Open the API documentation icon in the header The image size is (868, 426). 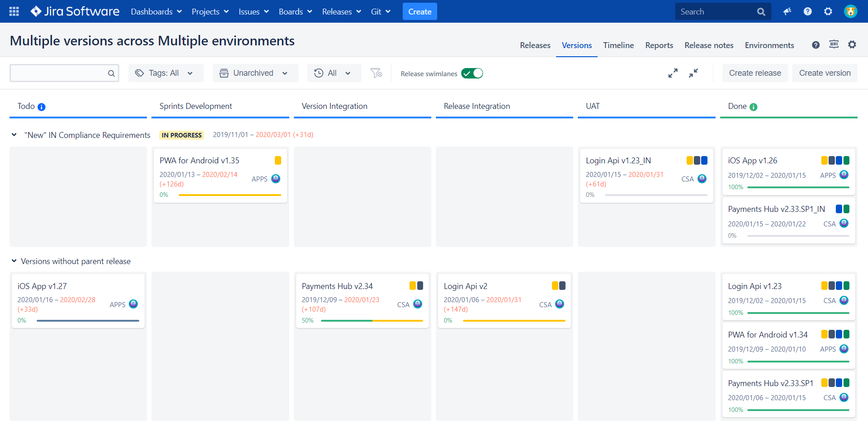click(x=834, y=45)
